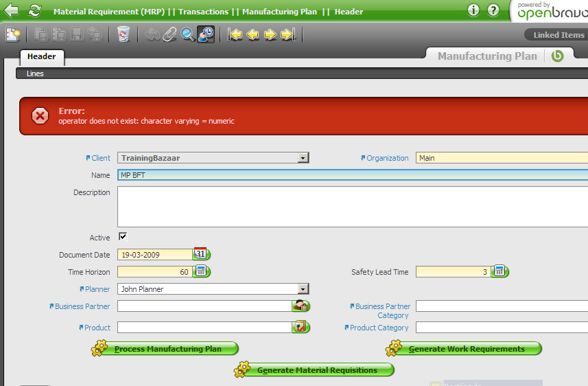The image size is (588, 386).
Task: Switch to the Header tab
Action: (41, 56)
